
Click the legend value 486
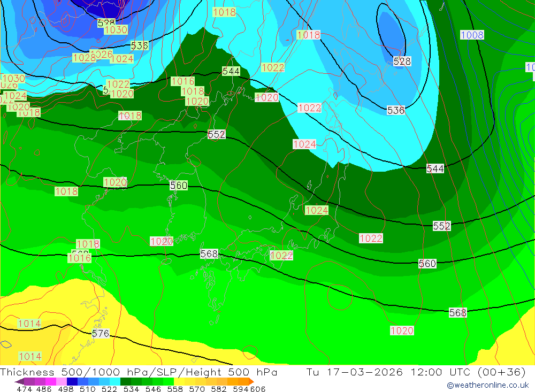(x=44, y=389)
